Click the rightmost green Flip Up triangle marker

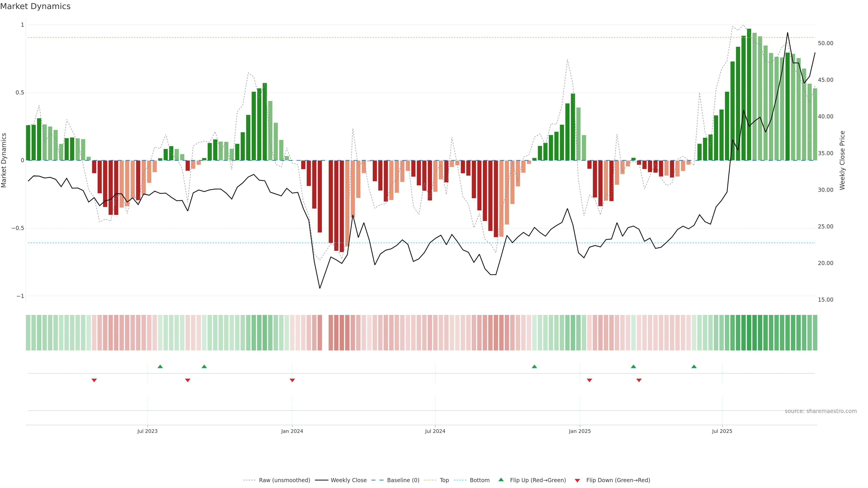[x=694, y=366]
